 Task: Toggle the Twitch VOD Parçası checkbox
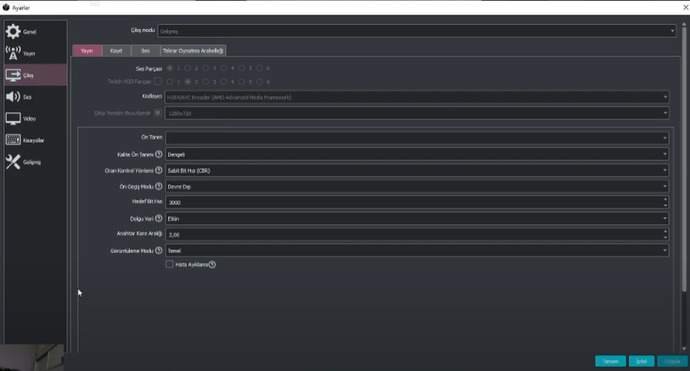(158, 81)
